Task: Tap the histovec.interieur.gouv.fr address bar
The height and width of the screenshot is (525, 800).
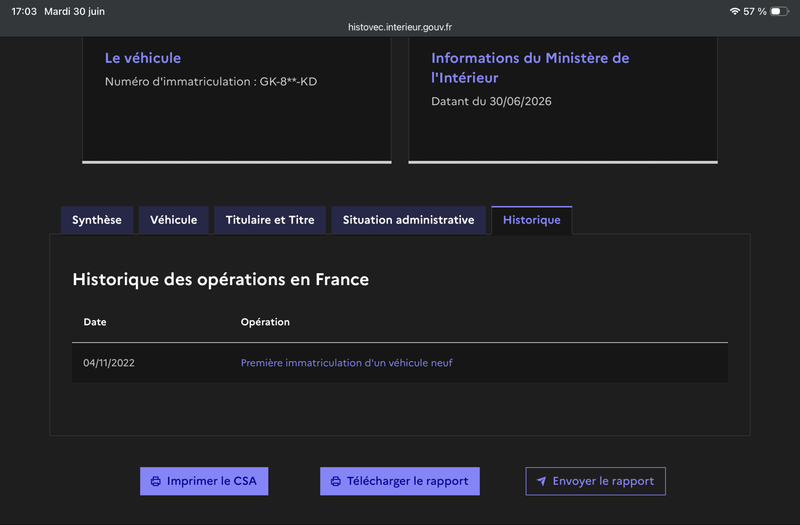Action: [x=400, y=27]
